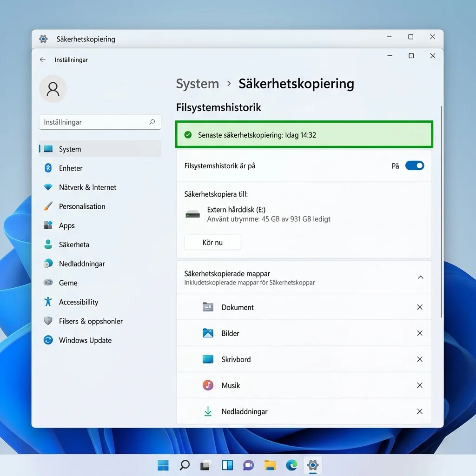Open Task View on the taskbar
Screen dimensions: 476x476
click(x=205, y=465)
